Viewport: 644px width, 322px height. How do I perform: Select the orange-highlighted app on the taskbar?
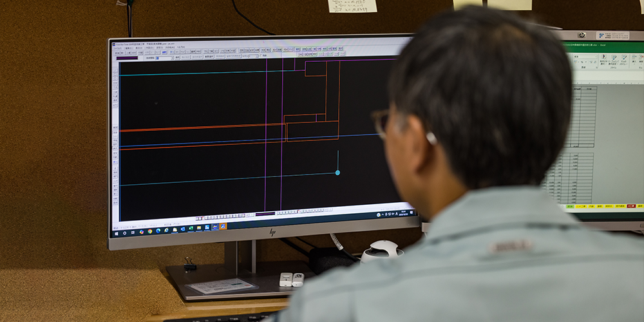click(223, 226)
